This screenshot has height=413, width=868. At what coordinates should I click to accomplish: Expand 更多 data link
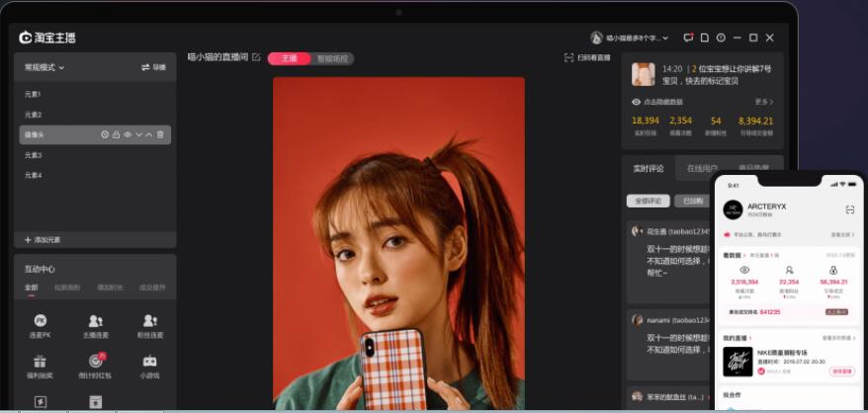point(764,102)
